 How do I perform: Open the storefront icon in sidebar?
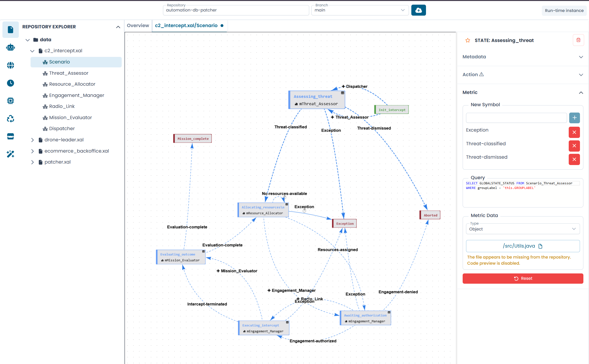click(11, 136)
